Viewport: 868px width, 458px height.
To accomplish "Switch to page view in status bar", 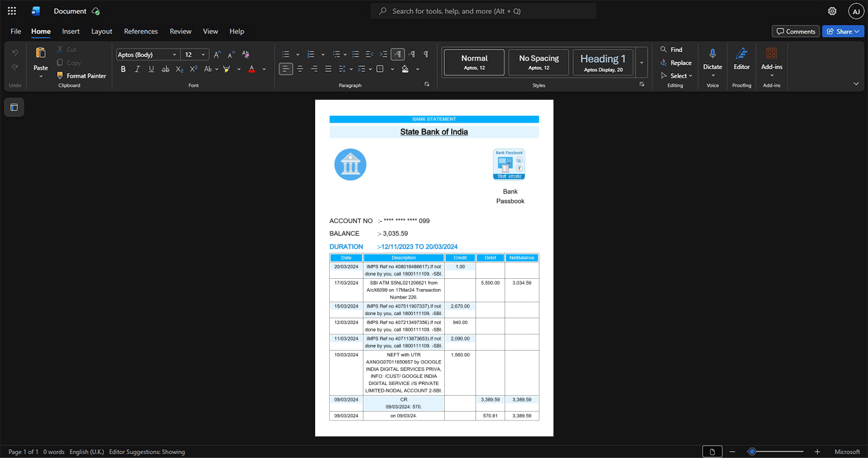I will point(712,452).
